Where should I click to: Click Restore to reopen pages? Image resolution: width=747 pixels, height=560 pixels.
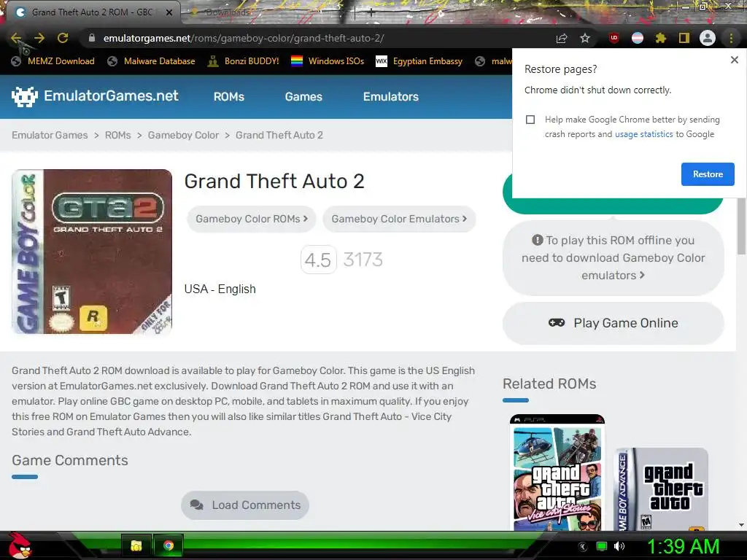click(708, 174)
